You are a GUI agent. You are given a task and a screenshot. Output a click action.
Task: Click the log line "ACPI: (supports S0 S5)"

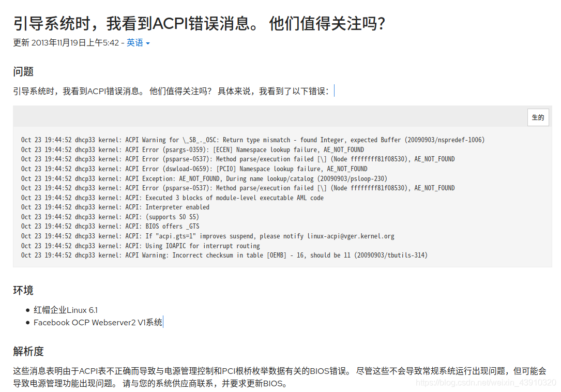(x=110, y=217)
